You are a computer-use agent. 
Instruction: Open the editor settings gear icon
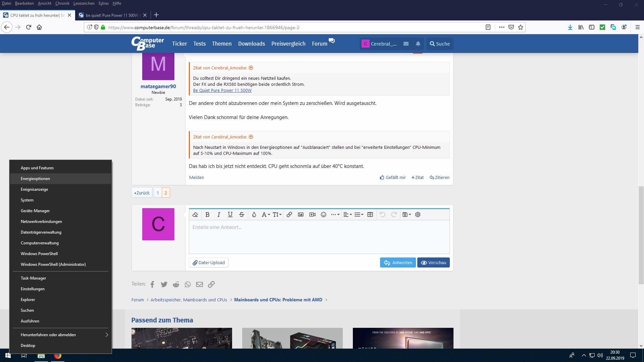click(418, 215)
